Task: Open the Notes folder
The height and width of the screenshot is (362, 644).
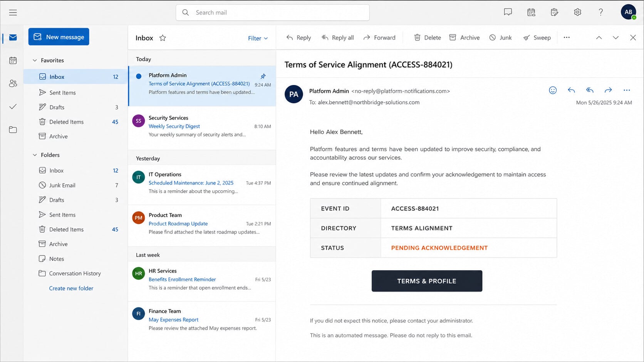Action: point(75,259)
